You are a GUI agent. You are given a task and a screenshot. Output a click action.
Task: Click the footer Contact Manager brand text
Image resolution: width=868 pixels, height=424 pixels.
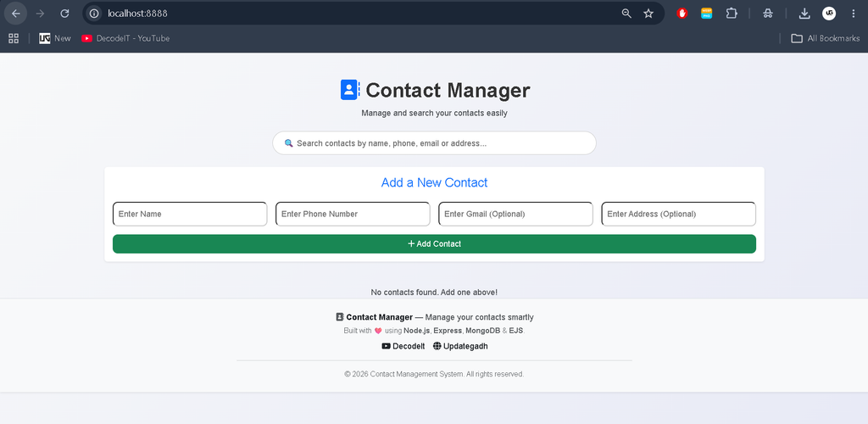pyautogui.click(x=379, y=317)
